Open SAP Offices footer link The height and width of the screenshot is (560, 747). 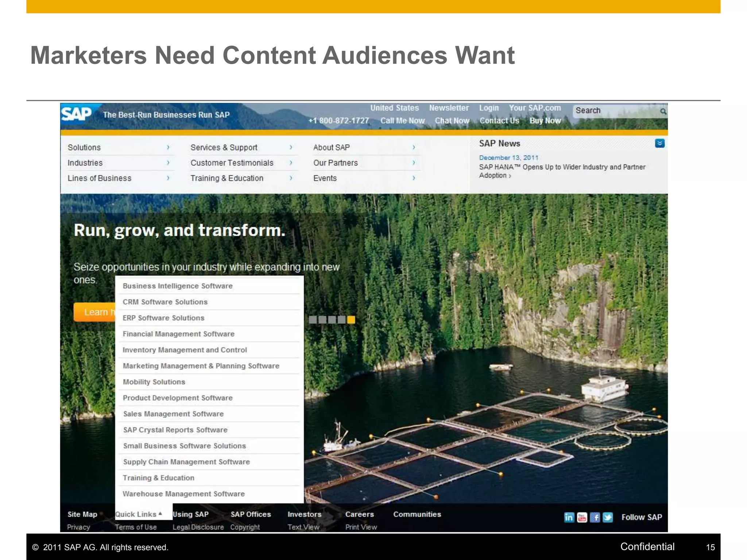tap(251, 514)
